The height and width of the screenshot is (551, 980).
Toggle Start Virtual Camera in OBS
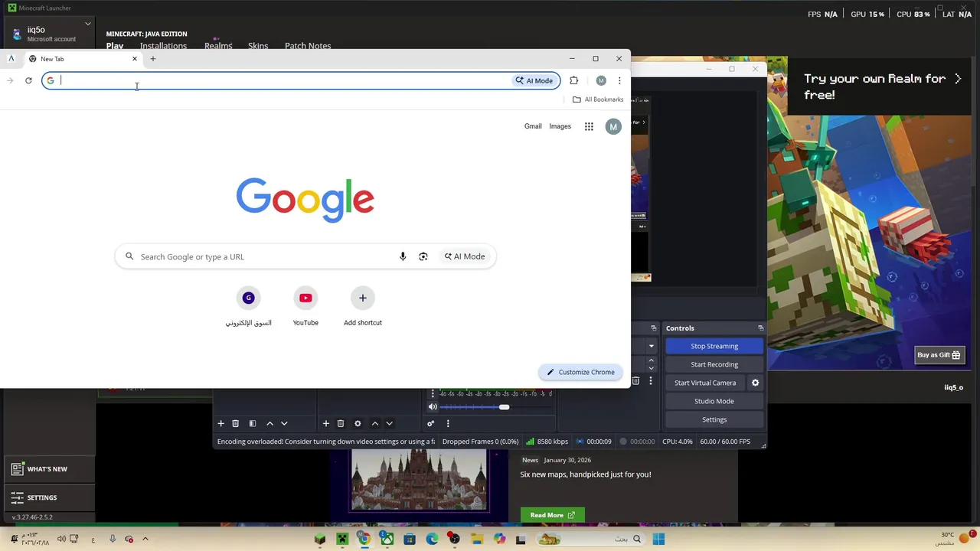(705, 383)
